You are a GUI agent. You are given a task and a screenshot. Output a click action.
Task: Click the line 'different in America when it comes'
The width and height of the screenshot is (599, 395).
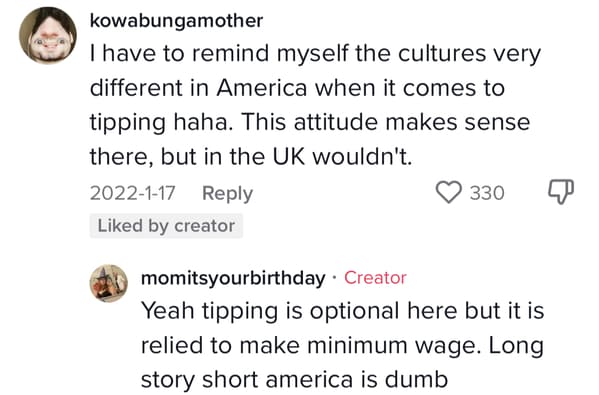[x=298, y=88]
